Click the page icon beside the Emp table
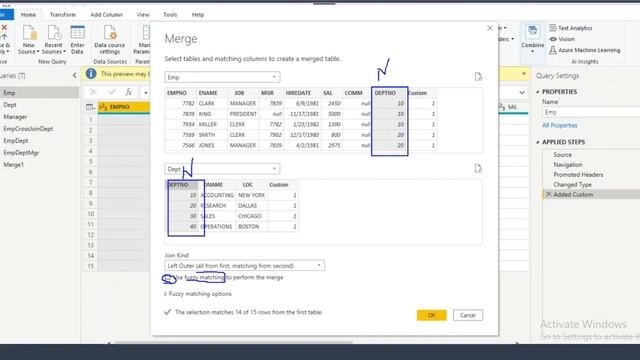 478,77
